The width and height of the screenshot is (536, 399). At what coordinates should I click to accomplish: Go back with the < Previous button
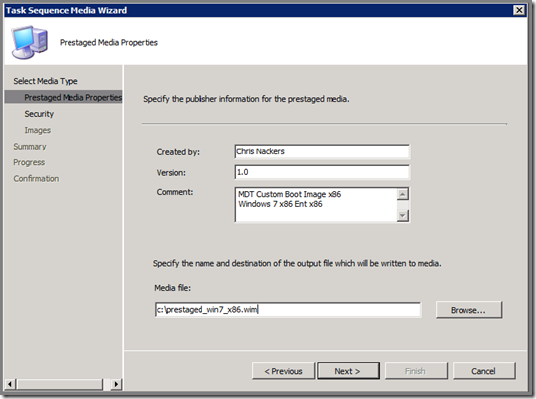pyautogui.click(x=283, y=371)
